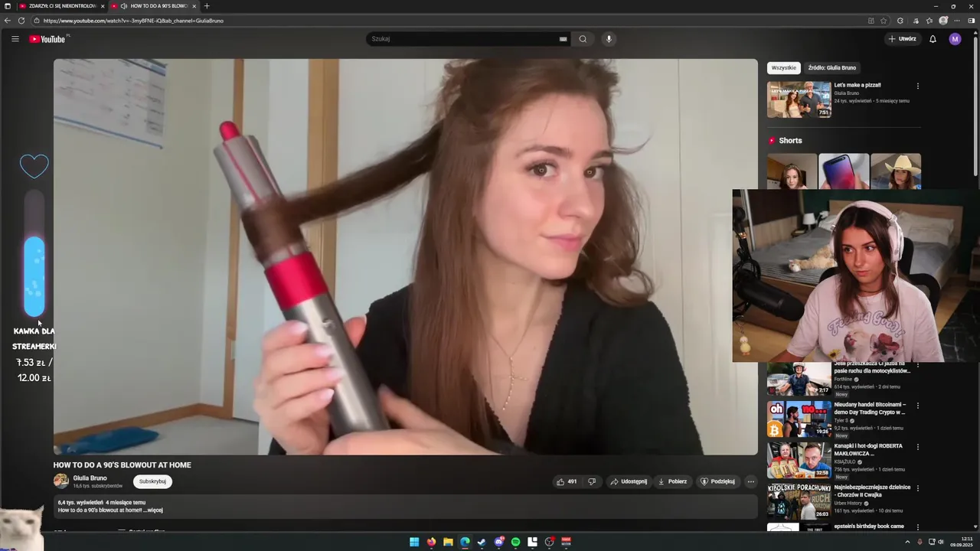Viewport: 980px width, 551px height.
Task: Click the Udostępnij share button
Action: pyautogui.click(x=629, y=481)
